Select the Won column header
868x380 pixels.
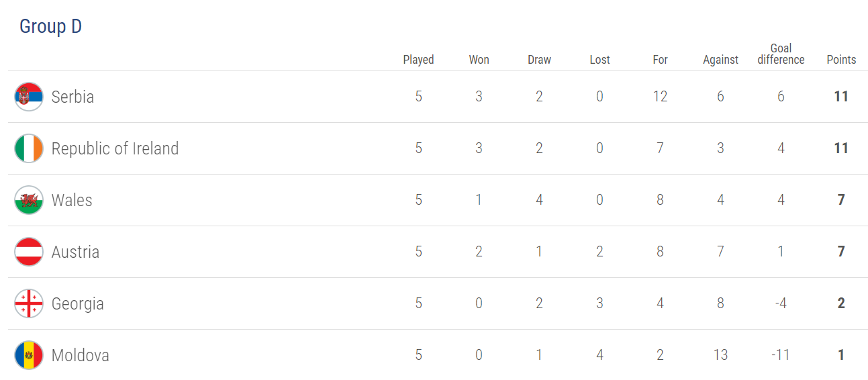479,60
